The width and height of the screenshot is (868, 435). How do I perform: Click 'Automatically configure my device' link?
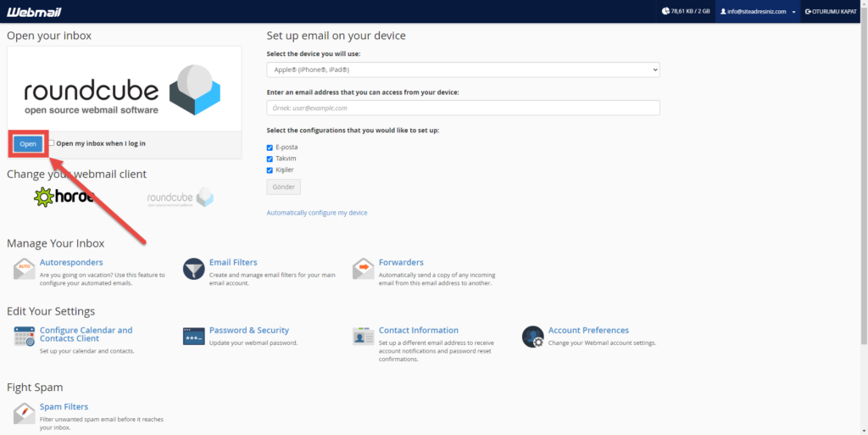317,213
